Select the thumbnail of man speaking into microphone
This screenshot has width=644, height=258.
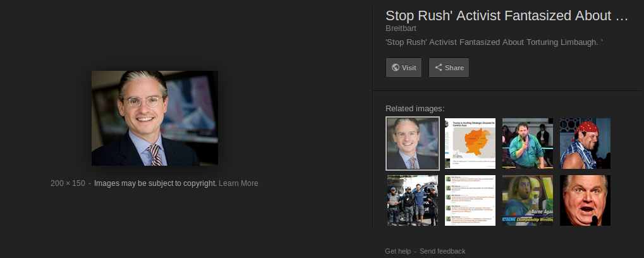585,200
